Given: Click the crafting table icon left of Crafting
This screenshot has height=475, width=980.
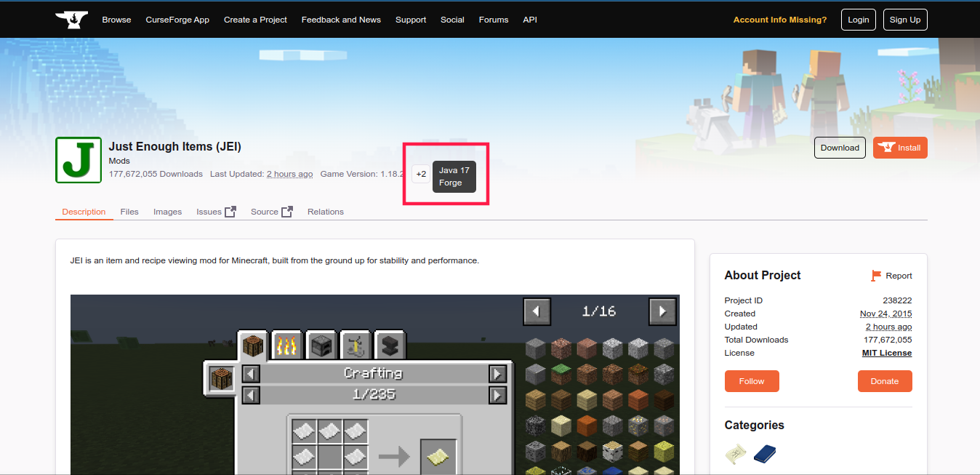Looking at the screenshot, I should pyautogui.click(x=221, y=379).
